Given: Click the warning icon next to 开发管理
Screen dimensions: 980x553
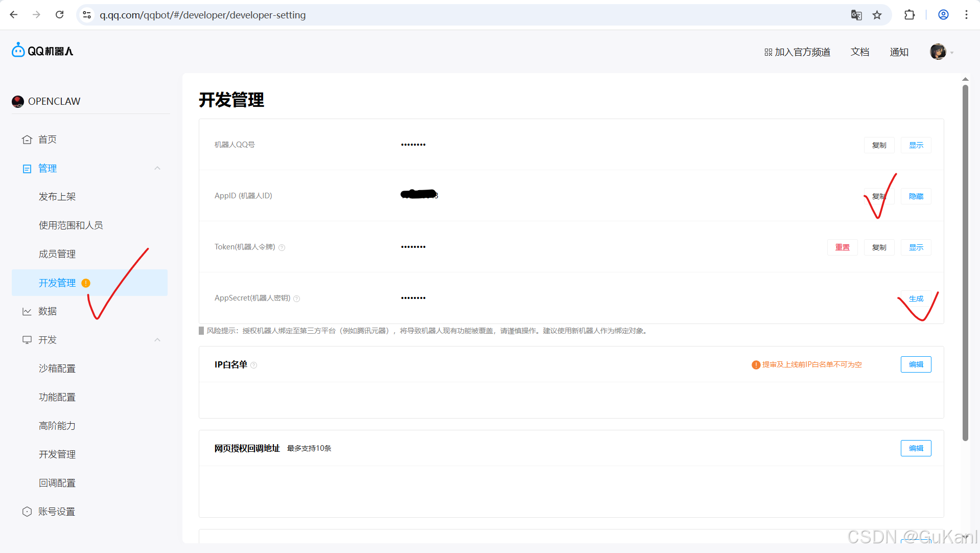Looking at the screenshot, I should [x=85, y=283].
